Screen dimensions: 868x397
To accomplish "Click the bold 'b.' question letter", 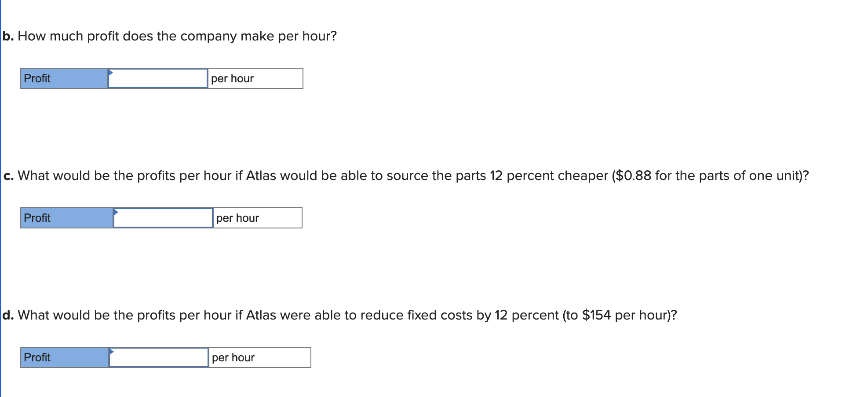I will pyautogui.click(x=8, y=36).
